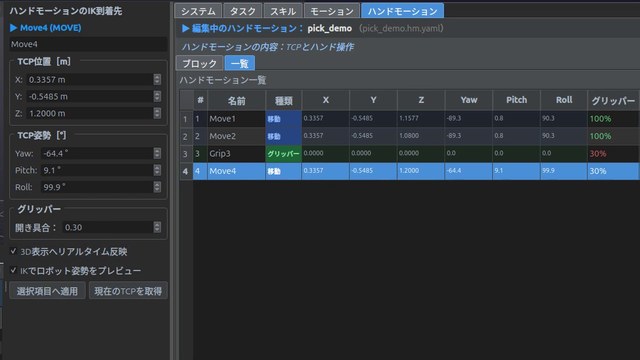Open the システム tab
This screenshot has width=640, height=360.
(198, 11)
